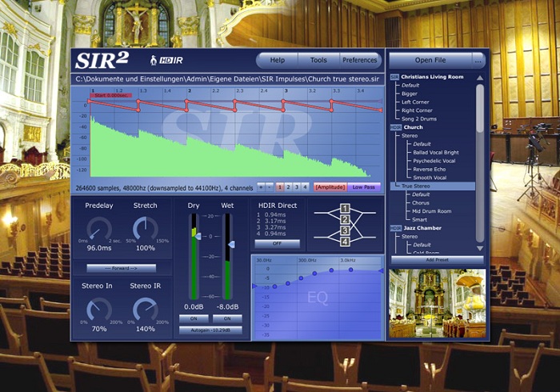
Task: Select channel 1 button
Action: tap(280, 186)
